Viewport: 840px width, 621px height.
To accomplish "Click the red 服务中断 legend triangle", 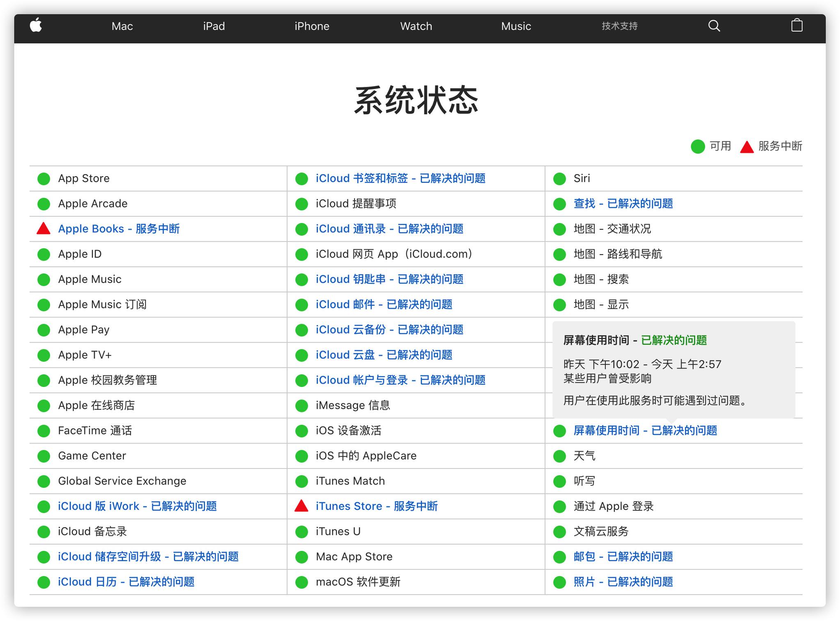I will pos(746,146).
